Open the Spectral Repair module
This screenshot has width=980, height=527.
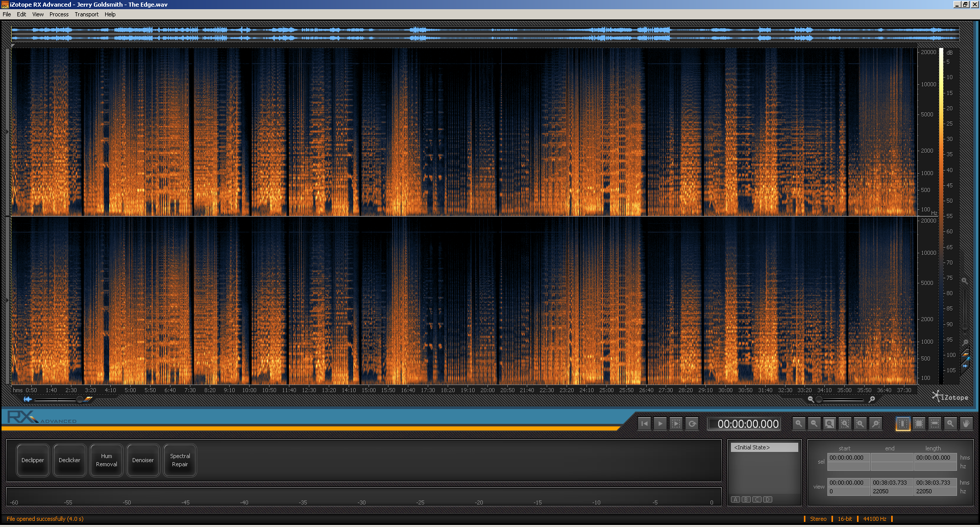pyautogui.click(x=180, y=460)
